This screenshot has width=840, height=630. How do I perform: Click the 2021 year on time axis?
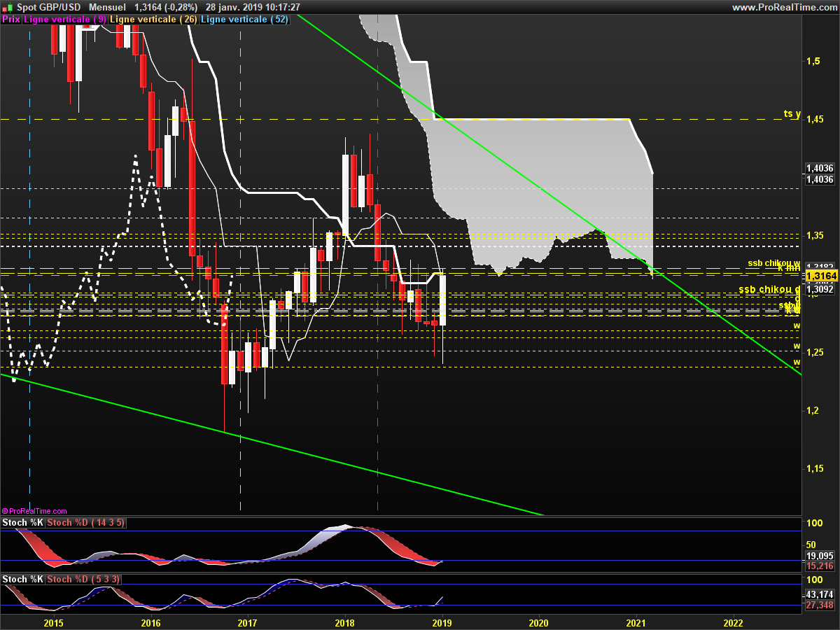pyautogui.click(x=636, y=622)
